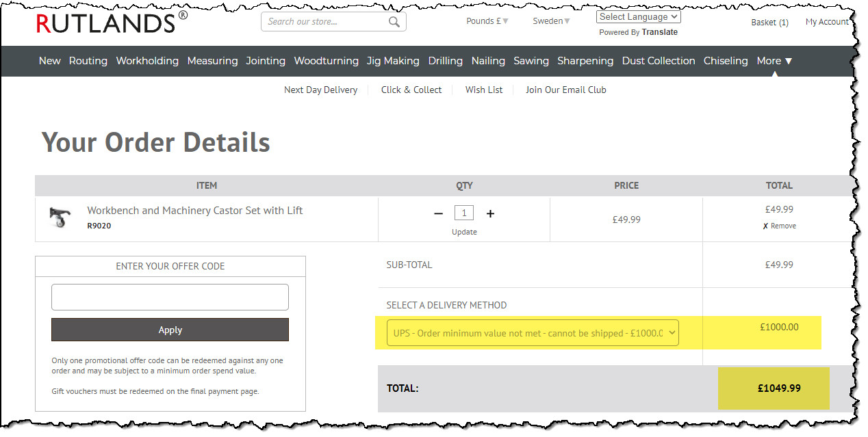Viewport: 868px width, 437px height.
Task: Open the UPS delivery method dropdown
Action: (x=533, y=333)
